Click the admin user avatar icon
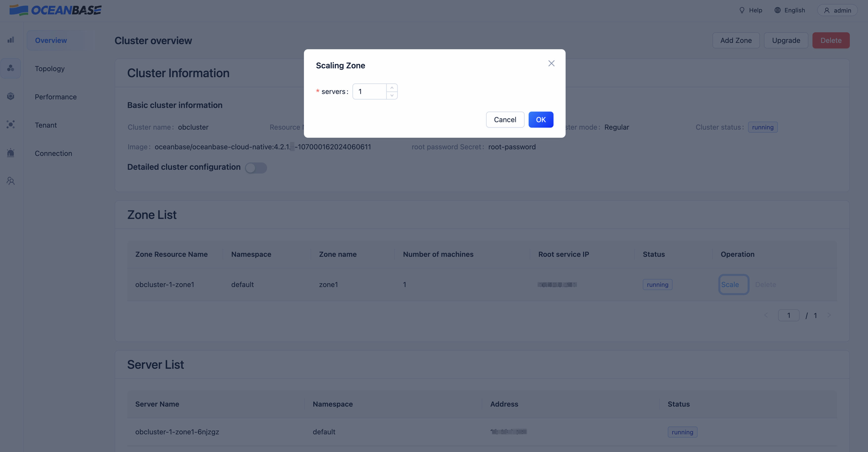 (827, 11)
